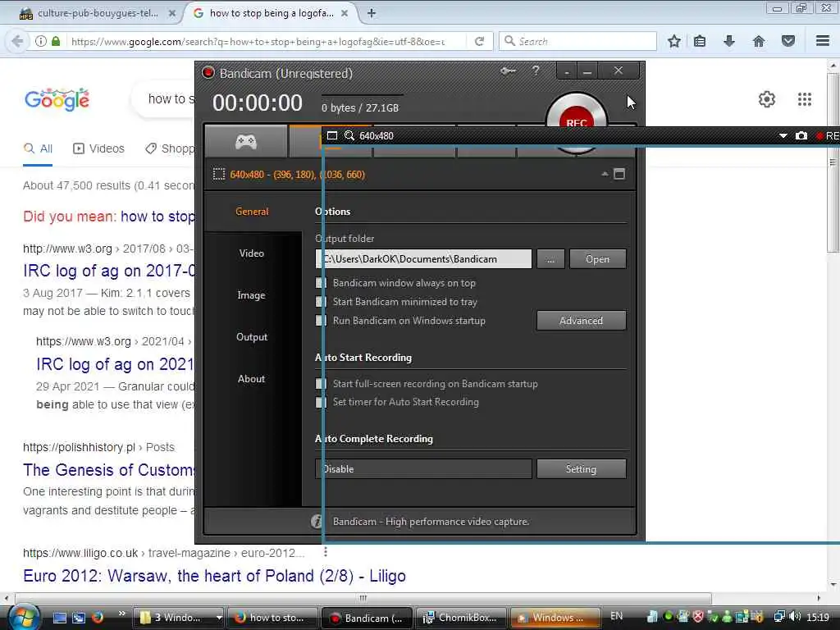Reload the page with the refresh icon

coord(479,41)
